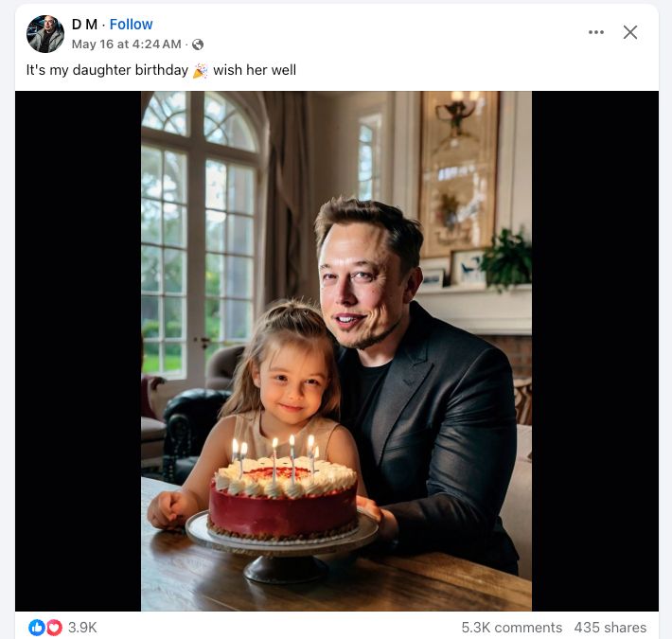
Task: Close the post with the X button
Action: click(630, 32)
